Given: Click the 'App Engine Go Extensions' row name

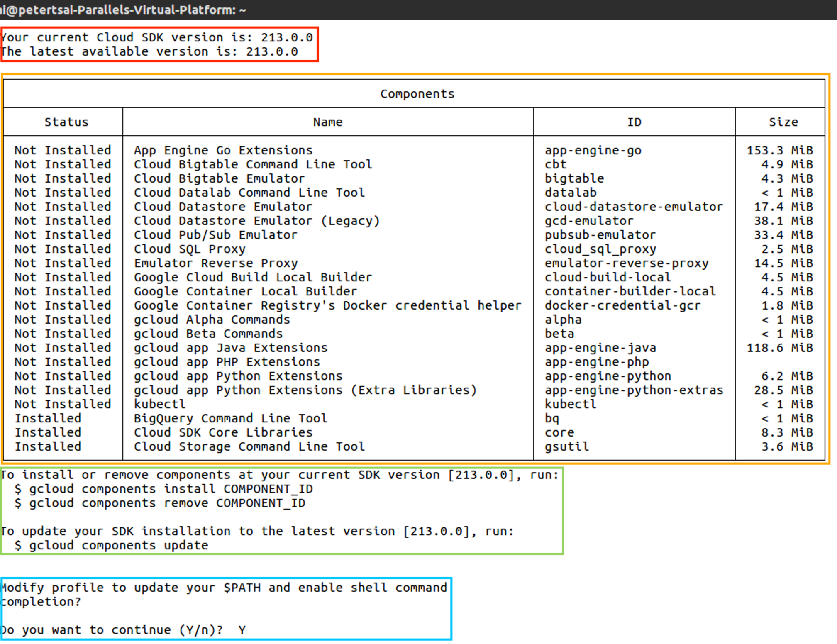Looking at the screenshot, I should coord(223,150).
